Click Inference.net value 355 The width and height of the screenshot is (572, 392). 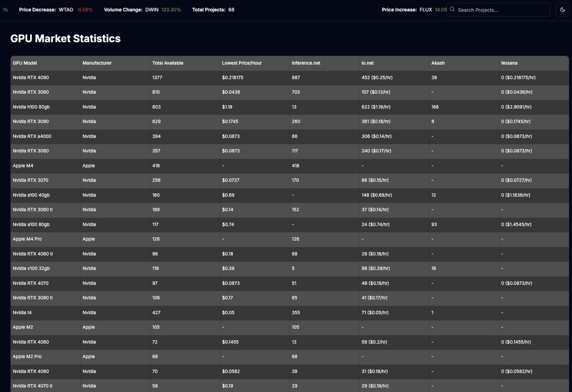(x=296, y=312)
